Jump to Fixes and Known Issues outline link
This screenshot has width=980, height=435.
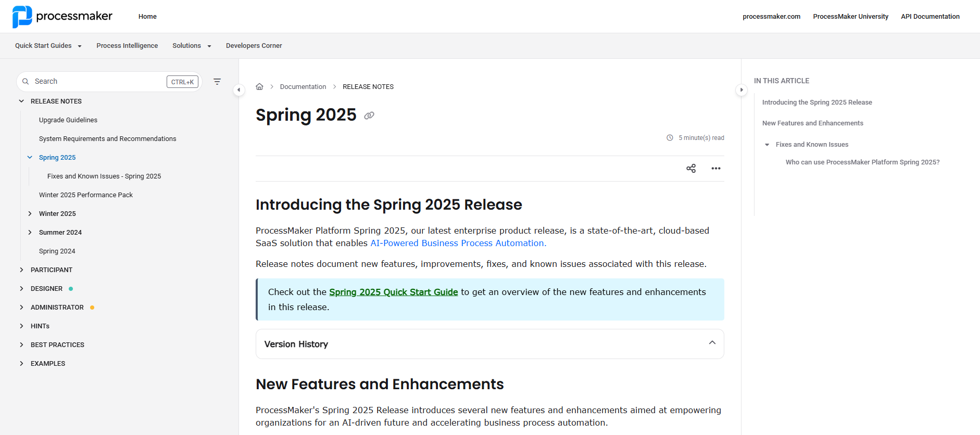click(812, 145)
